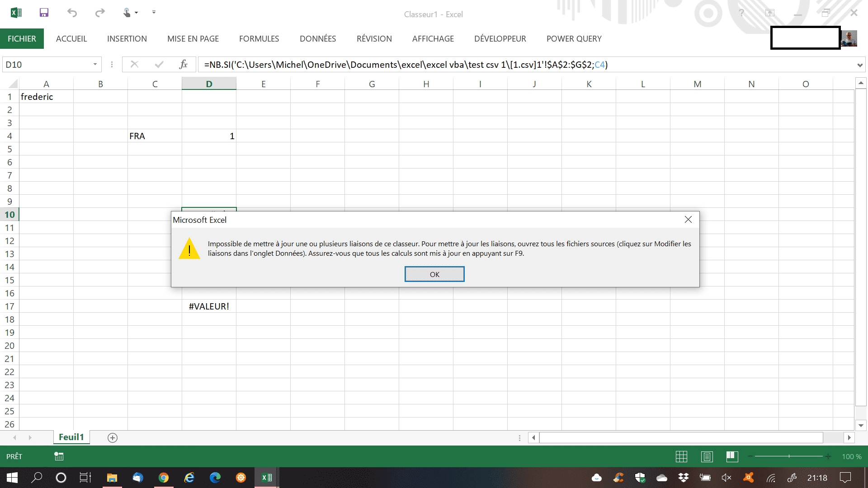The image size is (868, 488).
Task: Open the DONNÉES ribbon tab
Action: point(318,39)
